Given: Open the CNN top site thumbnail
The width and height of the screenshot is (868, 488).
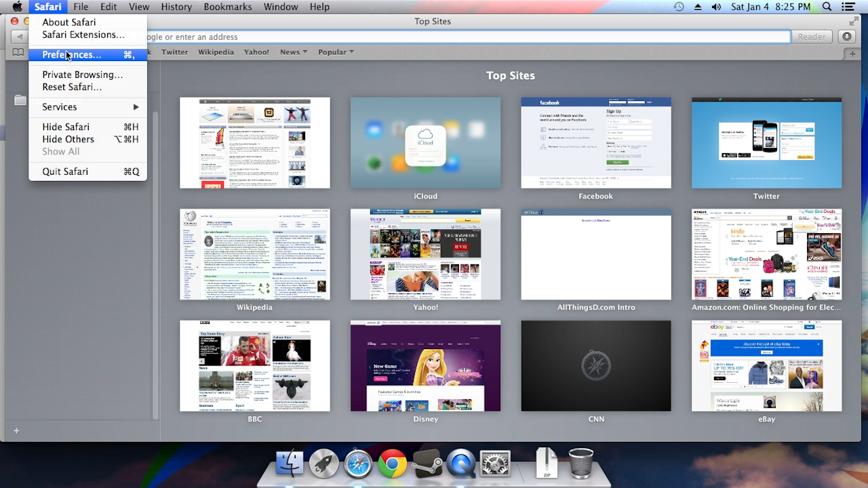Looking at the screenshot, I should (x=596, y=366).
